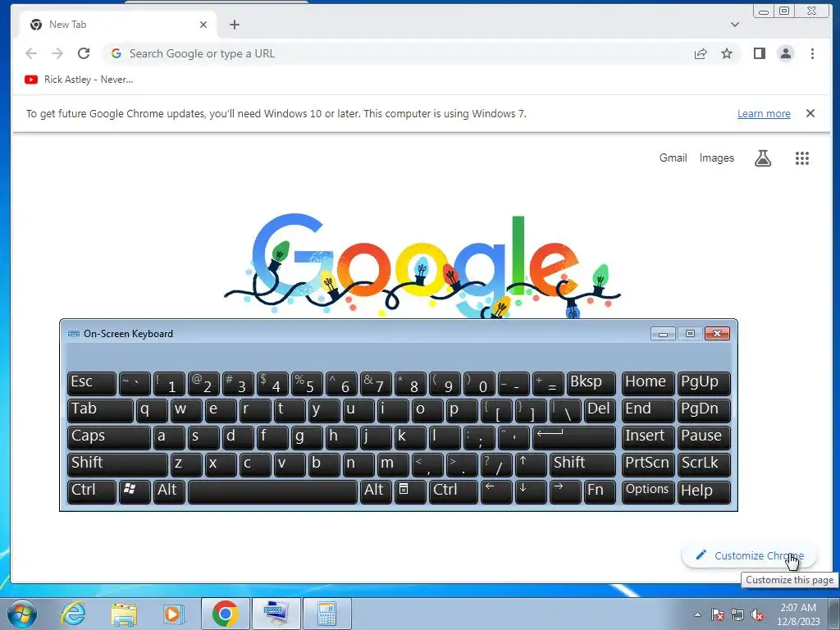Open Search Labs flask icon
This screenshot has height=630, width=840.
[763, 158]
